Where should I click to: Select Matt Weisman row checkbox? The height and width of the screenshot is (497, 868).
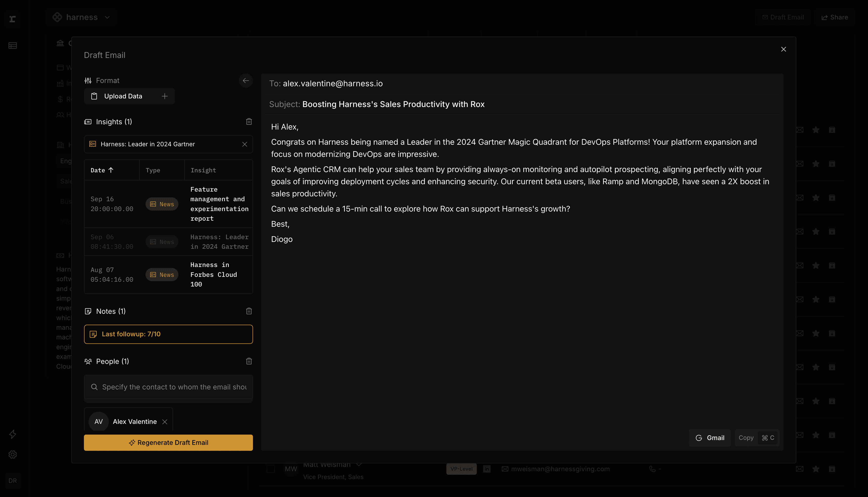point(271,469)
